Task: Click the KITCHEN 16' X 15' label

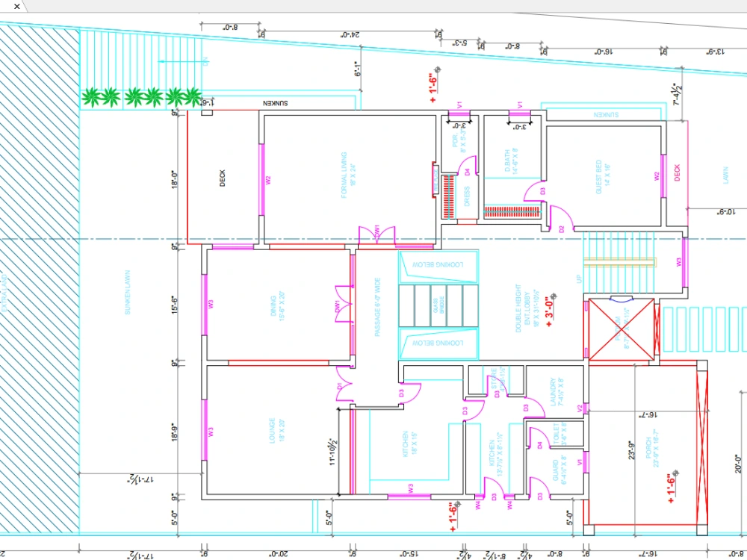Action: pyautogui.click(x=406, y=441)
